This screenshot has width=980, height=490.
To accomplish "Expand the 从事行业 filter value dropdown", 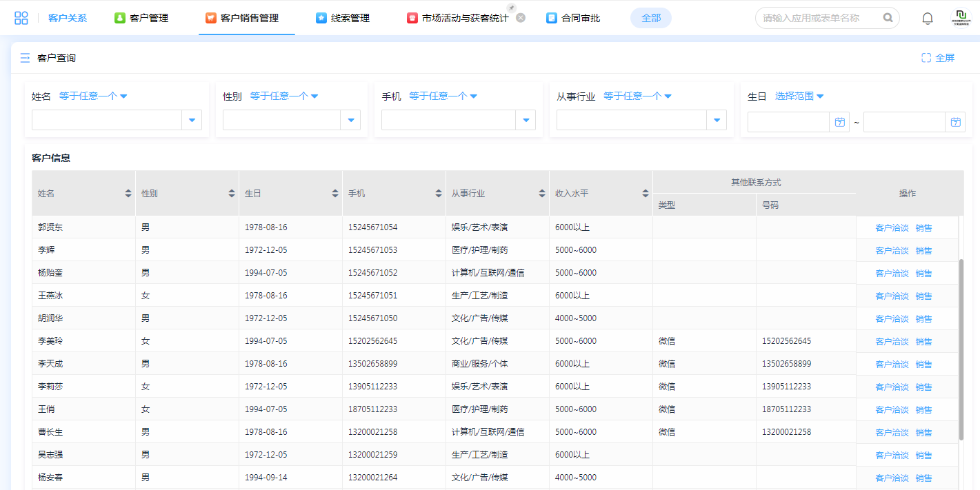I will click(717, 121).
